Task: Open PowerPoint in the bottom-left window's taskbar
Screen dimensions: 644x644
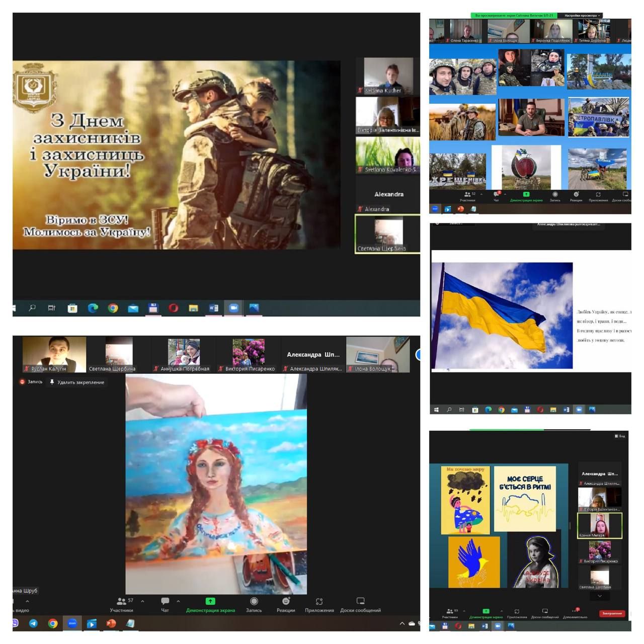Action: tap(111, 623)
